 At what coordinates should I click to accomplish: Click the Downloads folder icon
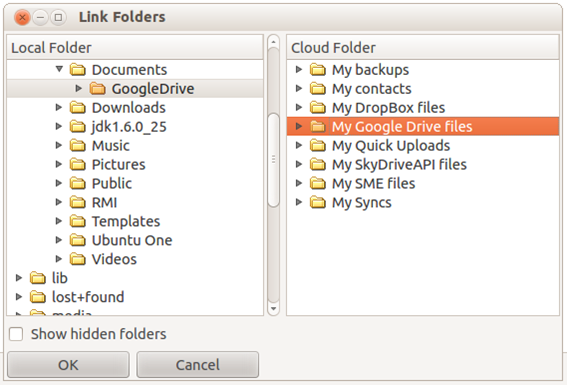click(x=77, y=107)
